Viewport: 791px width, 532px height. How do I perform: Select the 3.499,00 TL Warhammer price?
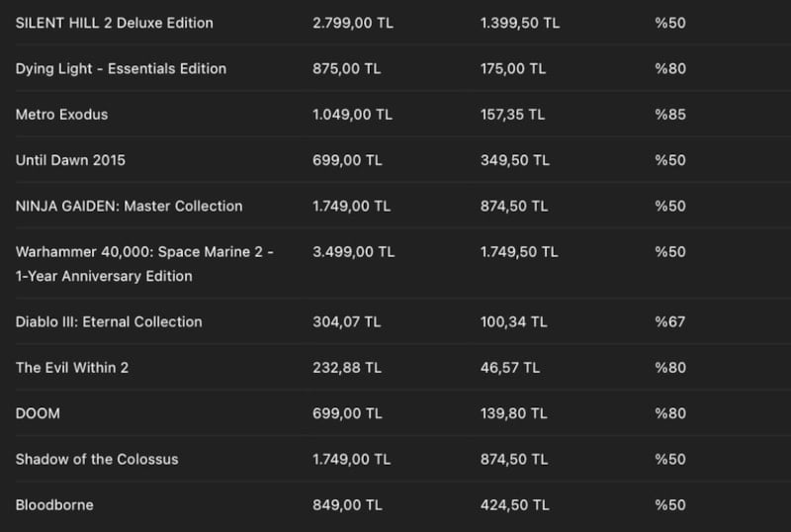point(353,252)
